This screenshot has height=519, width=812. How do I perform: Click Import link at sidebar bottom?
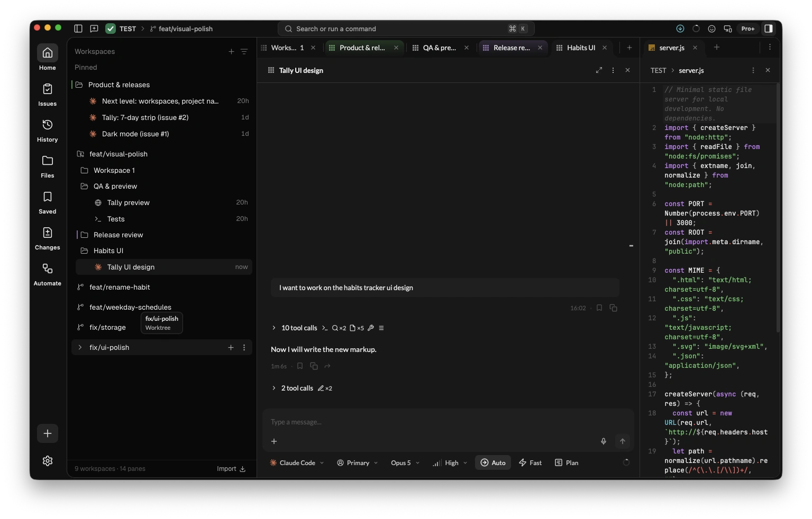click(x=231, y=469)
